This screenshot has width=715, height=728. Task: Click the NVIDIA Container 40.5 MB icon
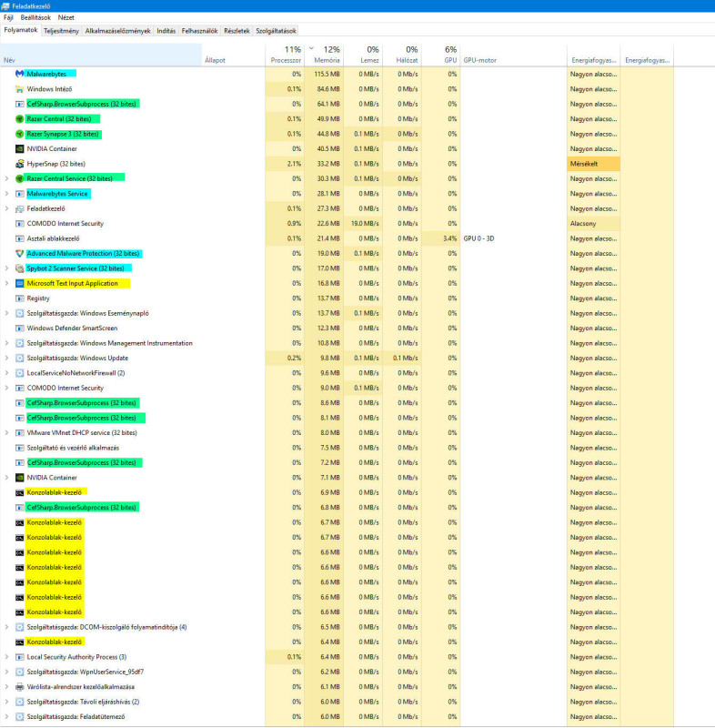(19, 148)
